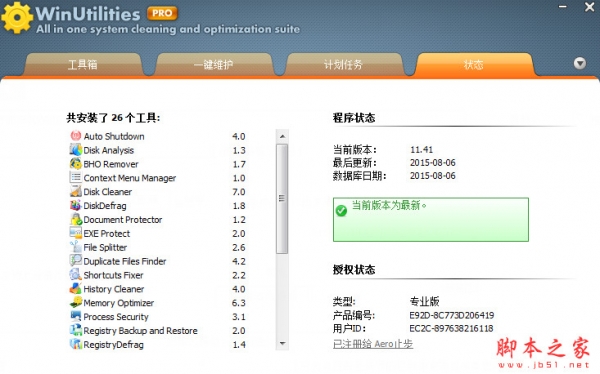
Task: Click the History Cleaner icon
Action: coord(76,288)
